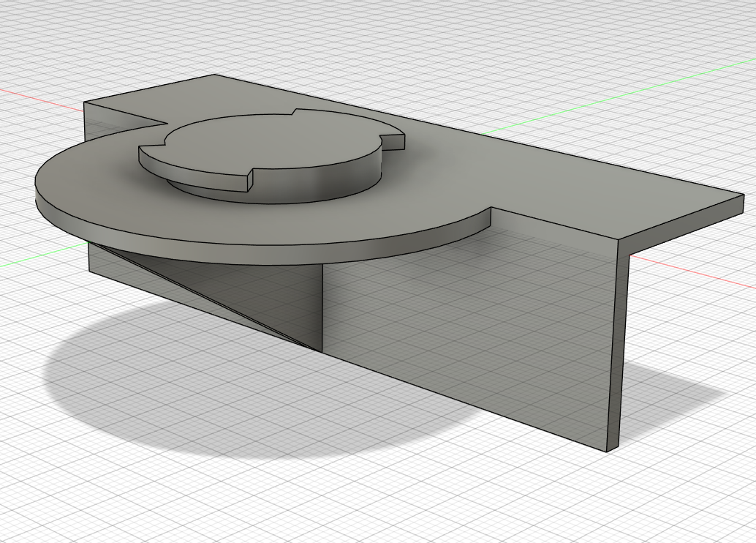This screenshot has height=543, width=756.
Task: Select the small square notch face on disc front
Action: point(250,181)
